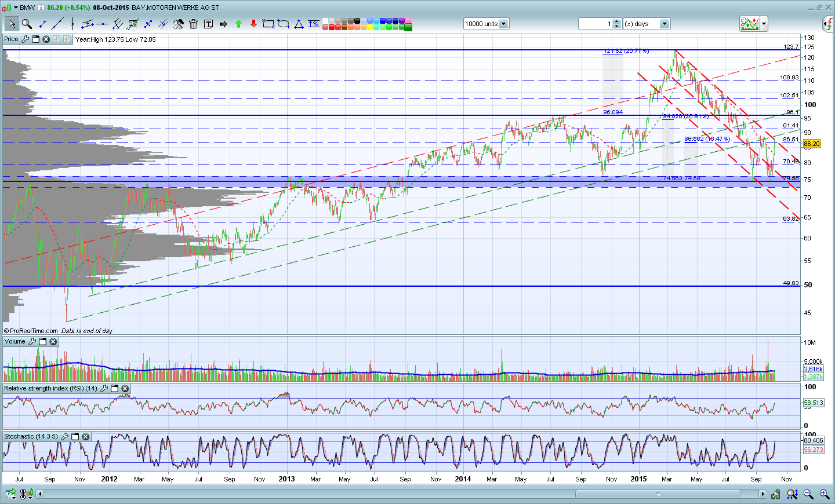Place a green up arrow marker
Viewport: 835px width, 504px height.
238,24
